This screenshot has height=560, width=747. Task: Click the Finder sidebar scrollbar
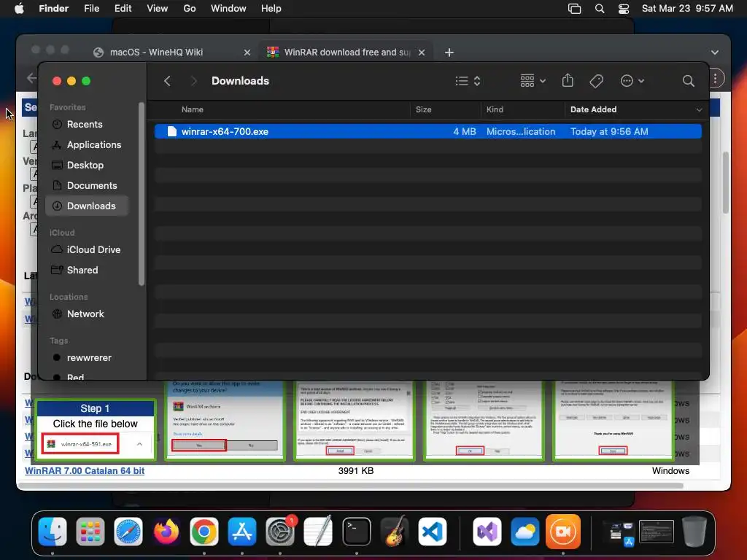tap(141, 194)
